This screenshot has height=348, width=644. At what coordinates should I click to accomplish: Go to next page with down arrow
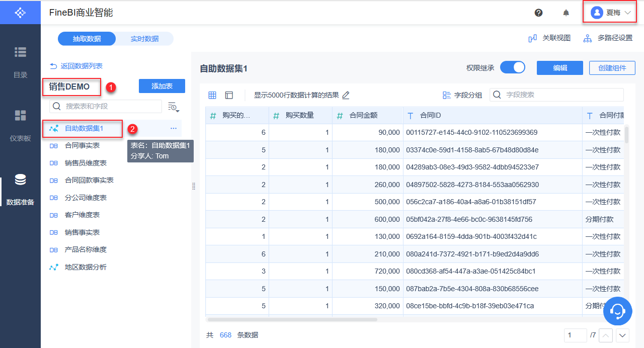[623, 335]
